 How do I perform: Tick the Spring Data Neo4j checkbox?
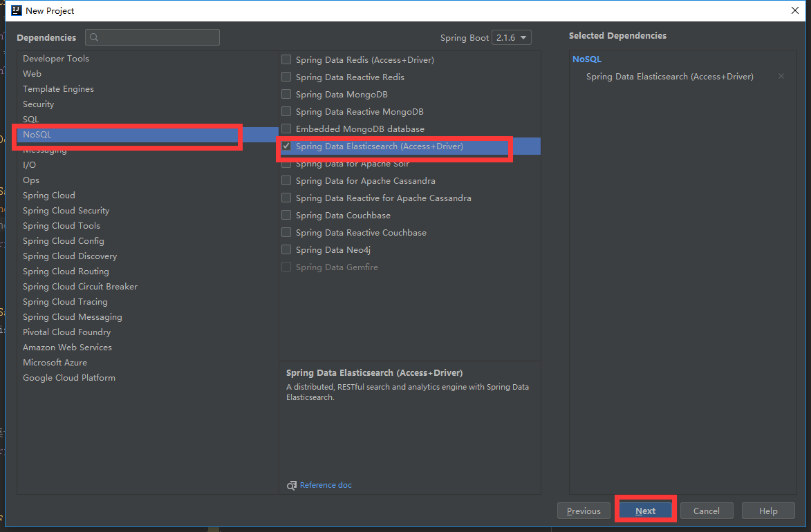(286, 249)
